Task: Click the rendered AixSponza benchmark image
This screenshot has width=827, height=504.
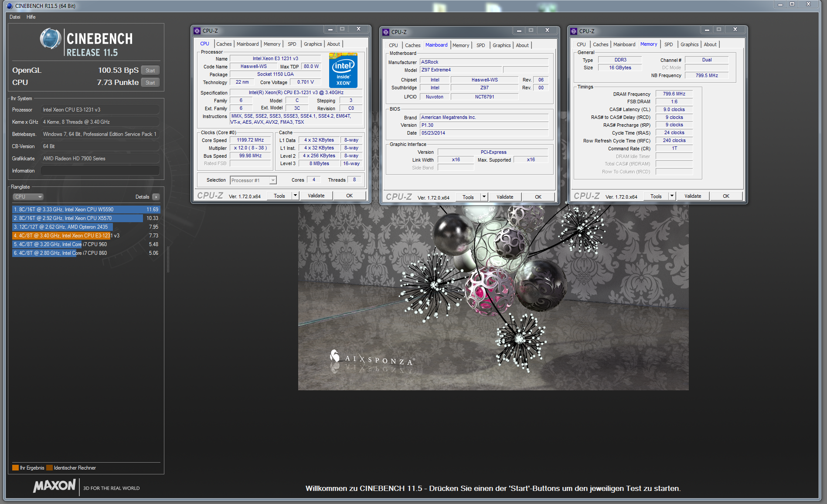Action: (x=493, y=297)
